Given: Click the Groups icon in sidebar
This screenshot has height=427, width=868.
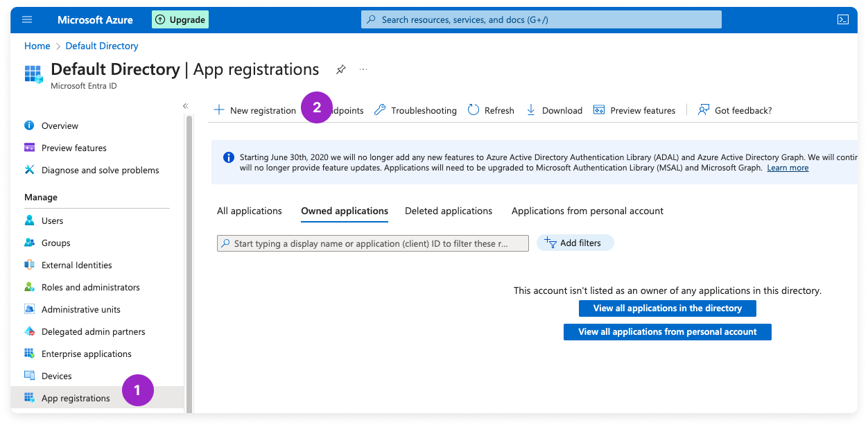Looking at the screenshot, I should 29,243.
